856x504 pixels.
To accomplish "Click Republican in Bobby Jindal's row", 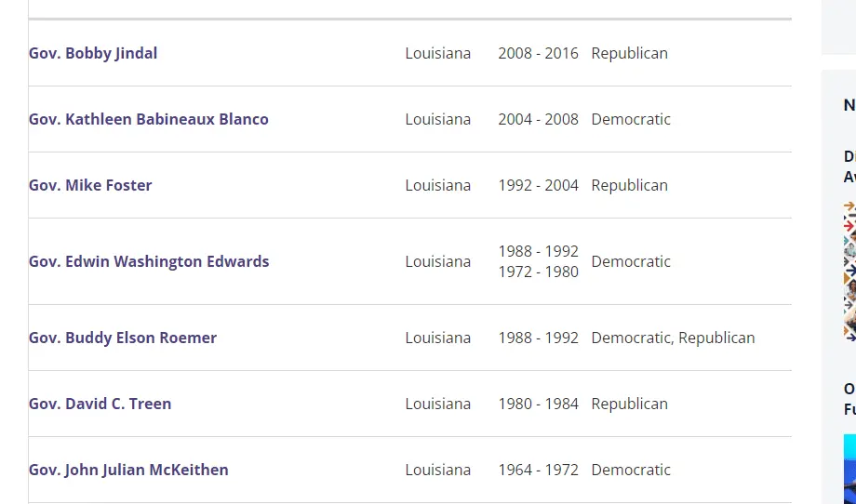I will point(629,53).
